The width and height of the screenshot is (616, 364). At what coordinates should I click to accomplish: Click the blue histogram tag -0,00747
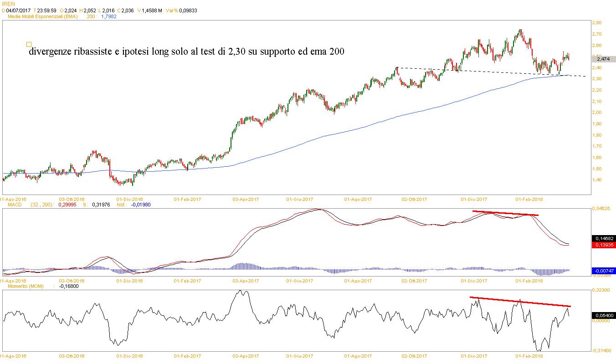603,271
